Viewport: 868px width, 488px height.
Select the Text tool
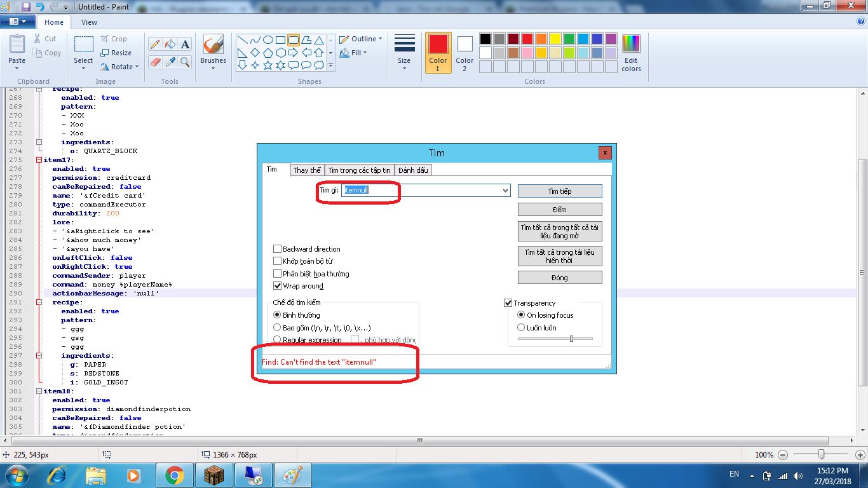pos(185,44)
